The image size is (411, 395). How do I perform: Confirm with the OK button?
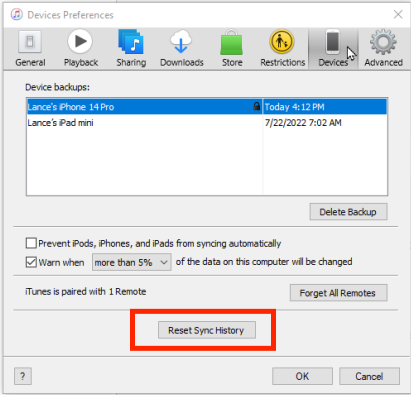tap(302, 376)
